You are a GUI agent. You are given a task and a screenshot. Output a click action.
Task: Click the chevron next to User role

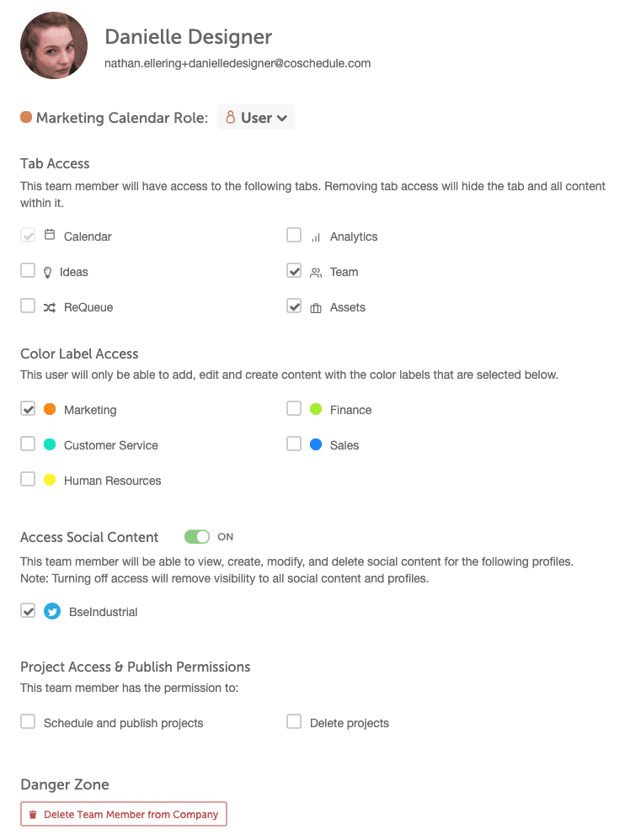(282, 119)
